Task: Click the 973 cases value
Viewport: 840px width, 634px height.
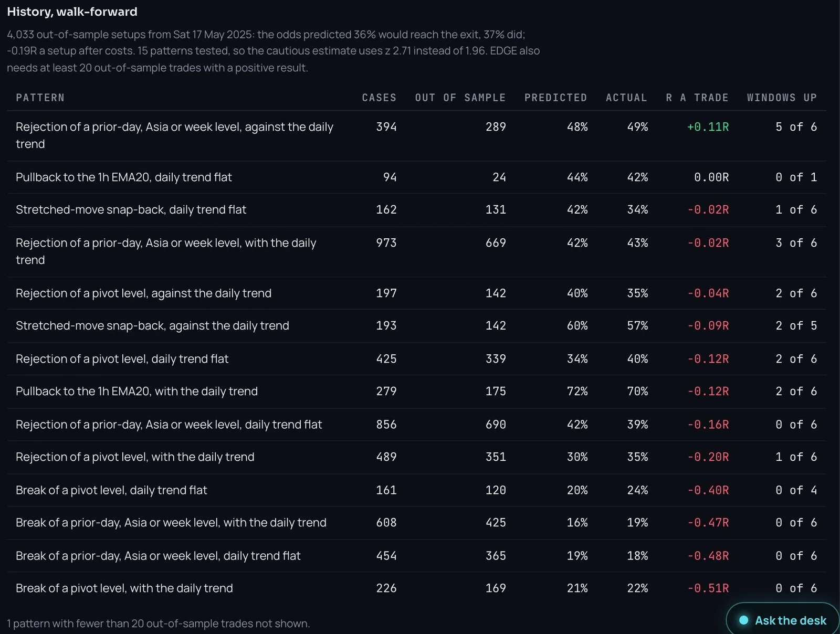Action: 386,243
